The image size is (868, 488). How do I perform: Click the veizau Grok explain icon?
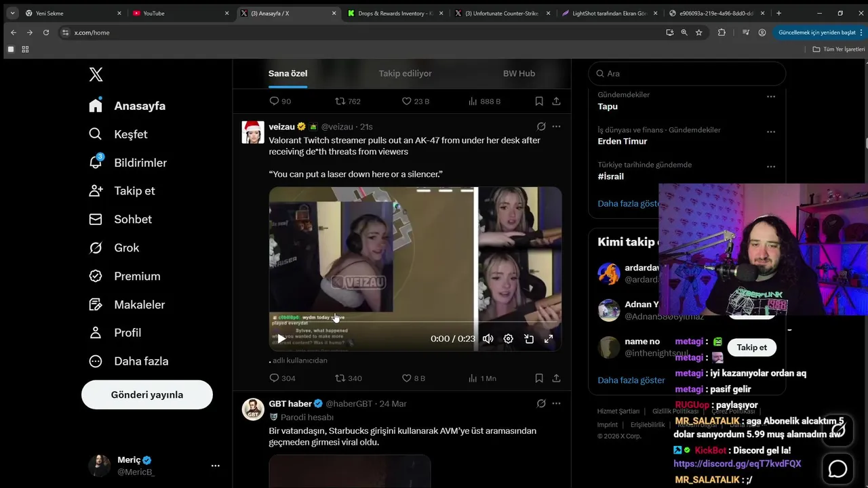pos(541,127)
